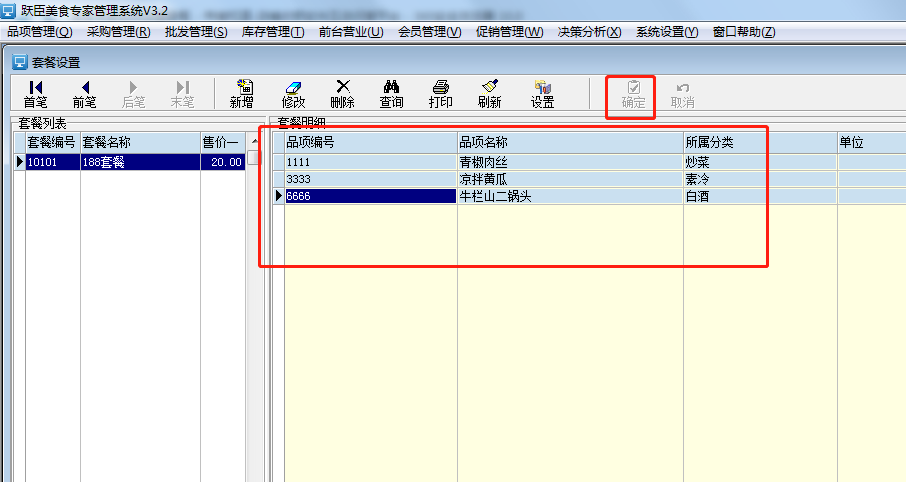This screenshot has width=906, height=482.
Task: Open the 前台营业 menu
Action: click(351, 32)
